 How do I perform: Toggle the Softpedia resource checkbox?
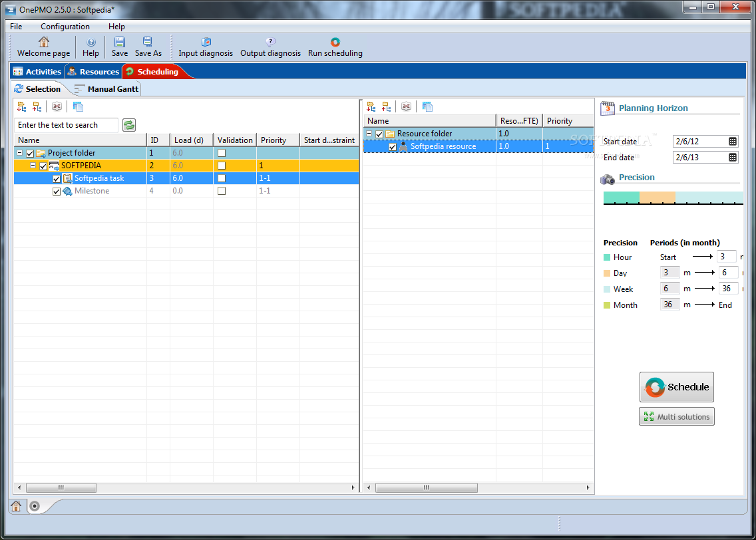point(393,147)
